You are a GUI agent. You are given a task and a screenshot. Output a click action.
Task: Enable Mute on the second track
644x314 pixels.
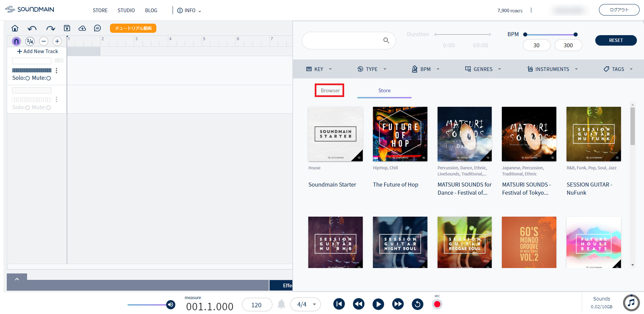pos(48,108)
